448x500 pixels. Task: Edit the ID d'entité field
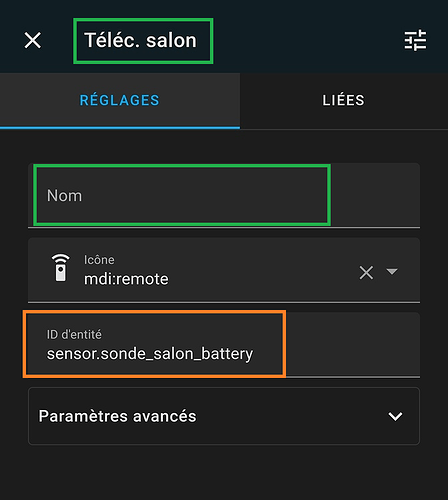(224, 345)
